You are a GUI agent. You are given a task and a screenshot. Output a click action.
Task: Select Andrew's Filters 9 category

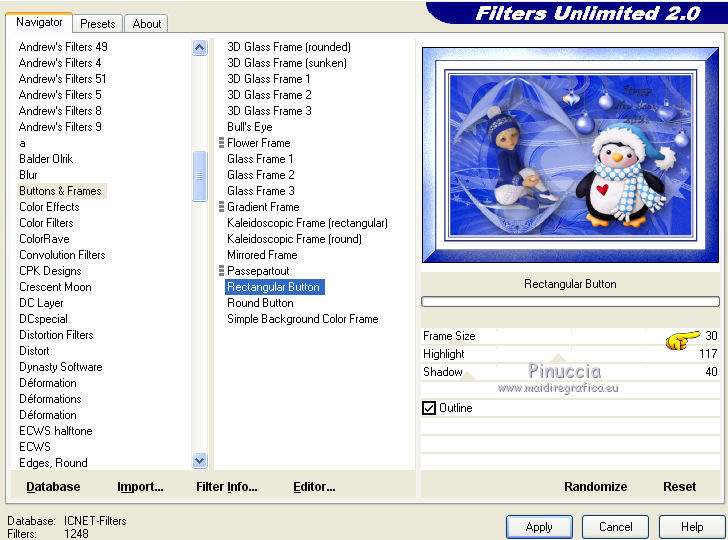pyautogui.click(x=60, y=127)
